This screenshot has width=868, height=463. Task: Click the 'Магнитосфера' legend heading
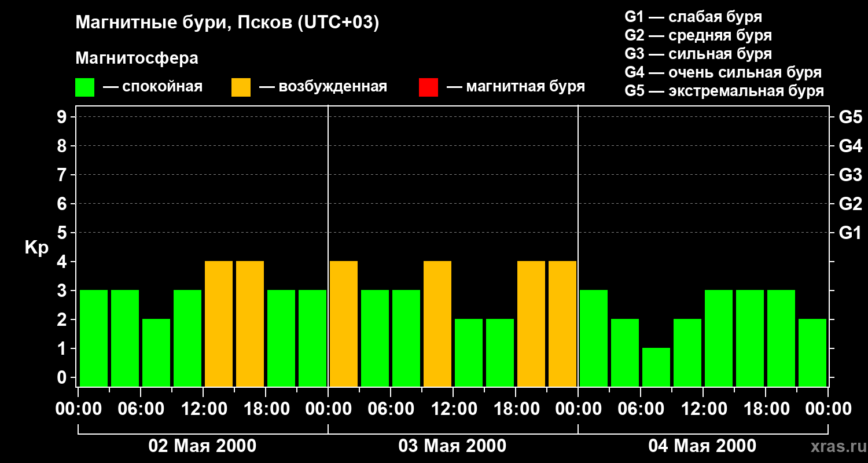(x=137, y=58)
